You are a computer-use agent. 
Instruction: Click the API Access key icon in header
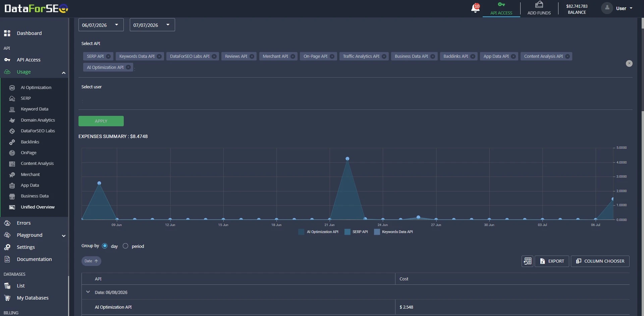(501, 4)
